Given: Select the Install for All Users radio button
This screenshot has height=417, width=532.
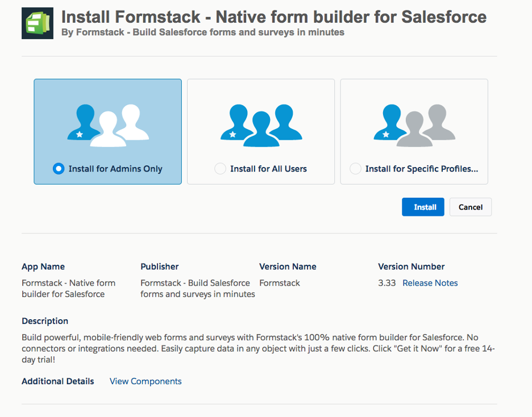Looking at the screenshot, I should (x=220, y=169).
